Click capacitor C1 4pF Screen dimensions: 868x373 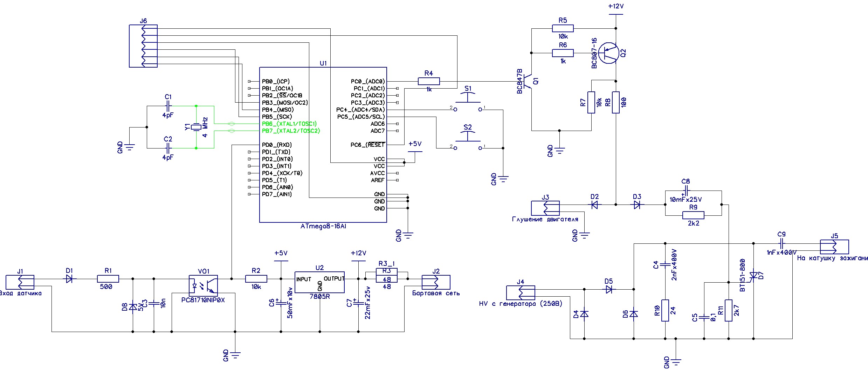pyautogui.click(x=168, y=106)
